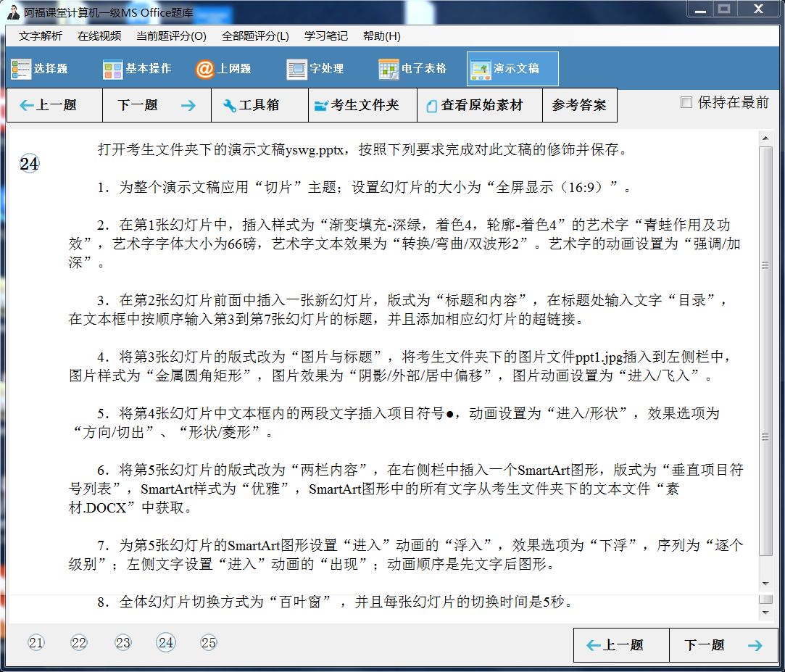Screen dimensions: 785x672
Task: Click the 查看原始素材 material icon
Action: pos(432,104)
